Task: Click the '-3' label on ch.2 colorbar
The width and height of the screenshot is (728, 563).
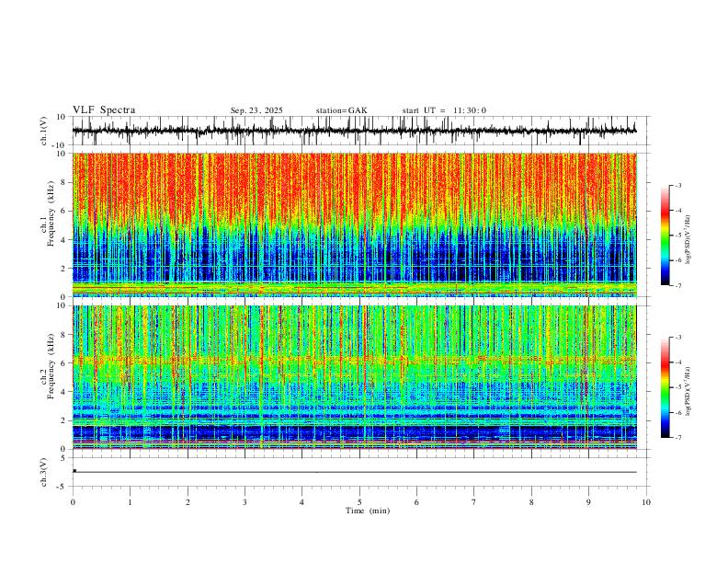Action: (678, 338)
